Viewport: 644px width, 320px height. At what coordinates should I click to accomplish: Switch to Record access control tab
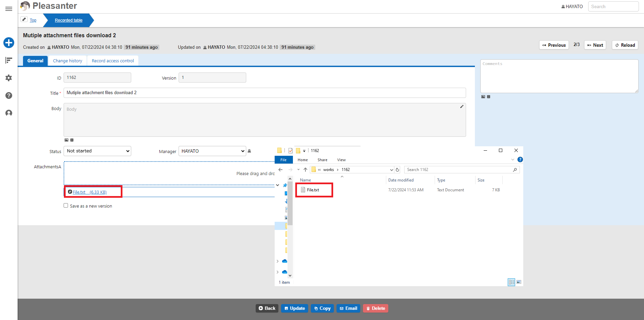coord(113,61)
